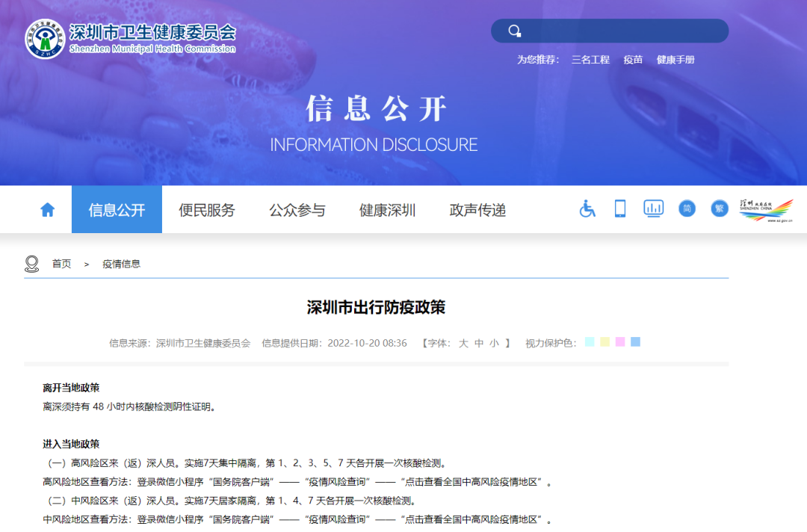Set font size to 小
This screenshot has height=532, width=807.
[x=494, y=343]
